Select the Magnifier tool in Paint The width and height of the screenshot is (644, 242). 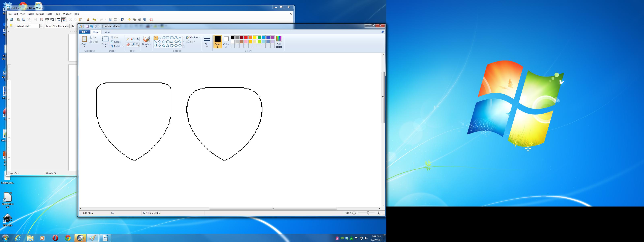[137, 45]
